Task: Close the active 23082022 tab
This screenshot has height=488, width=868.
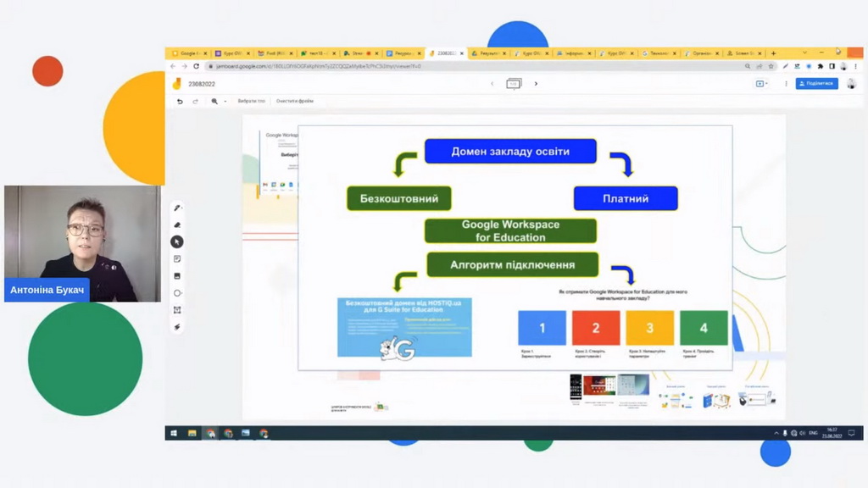Action: point(462,53)
